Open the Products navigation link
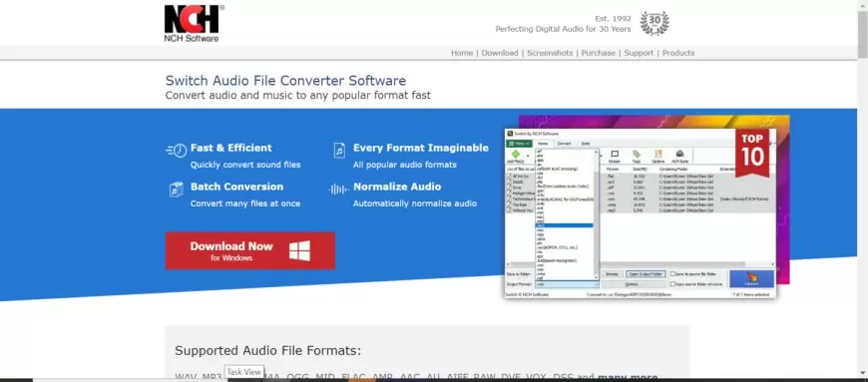 coord(678,53)
